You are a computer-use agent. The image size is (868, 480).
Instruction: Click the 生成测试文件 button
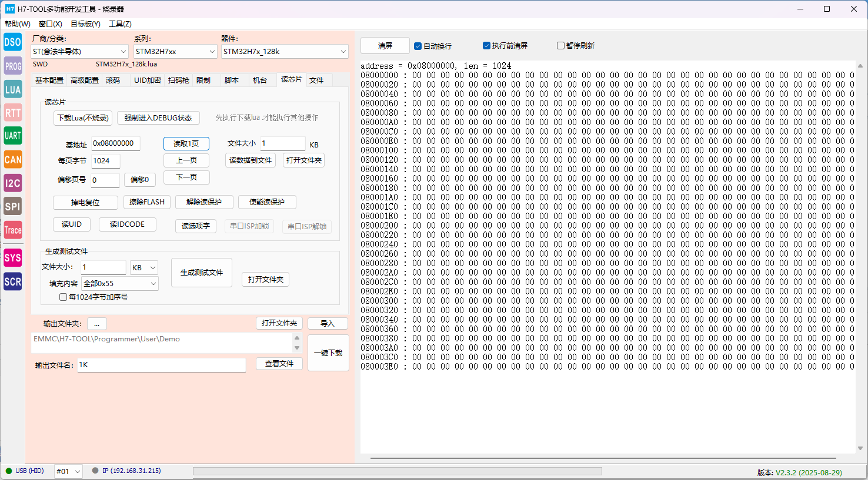[x=202, y=273]
